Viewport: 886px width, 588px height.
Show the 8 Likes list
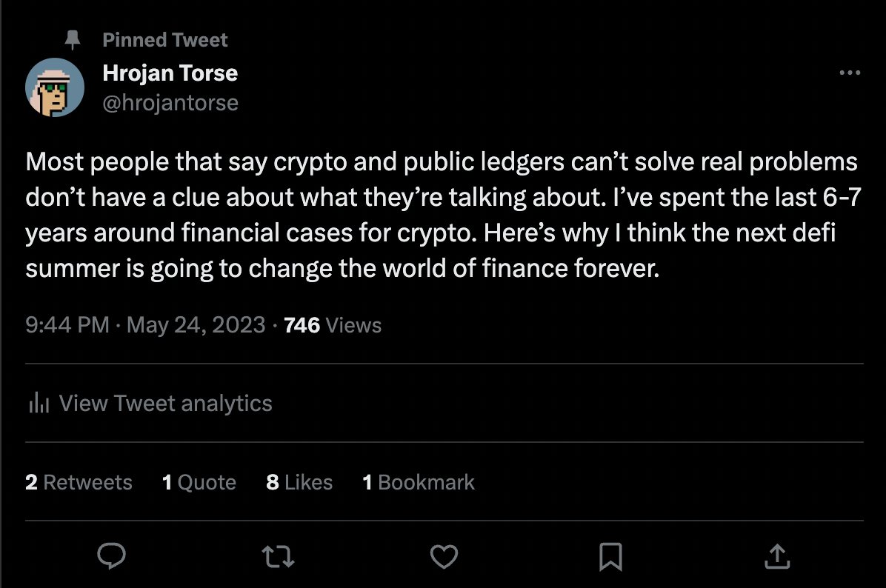(299, 483)
